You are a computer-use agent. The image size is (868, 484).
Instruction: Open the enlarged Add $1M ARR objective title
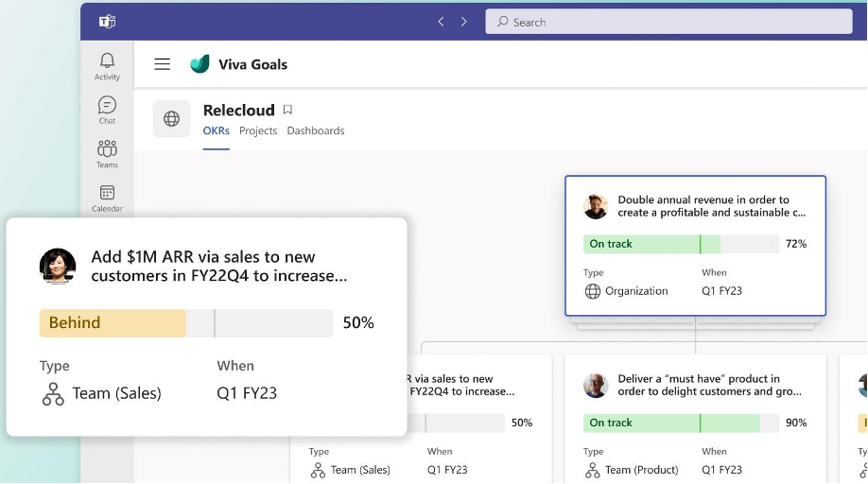(x=219, y=266)
